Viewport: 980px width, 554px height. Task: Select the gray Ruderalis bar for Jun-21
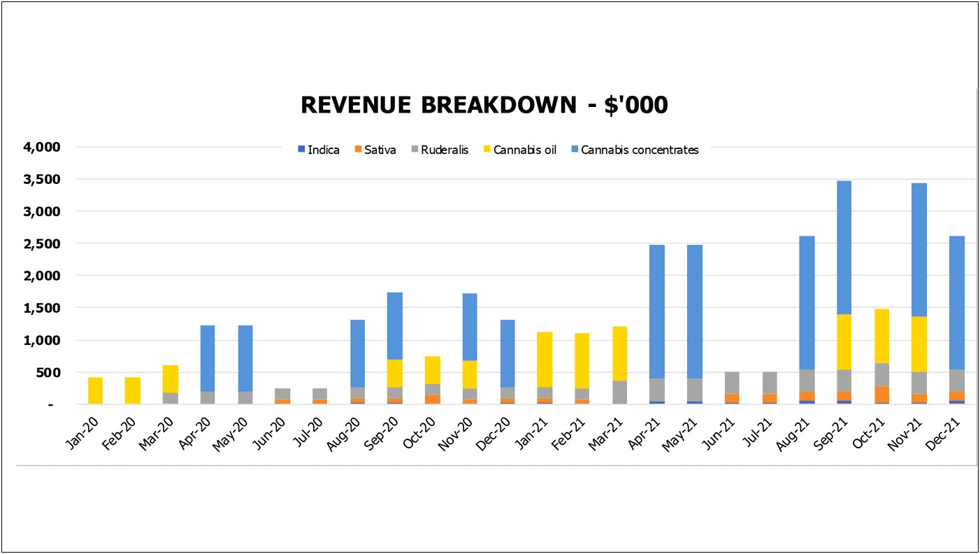pos(731,383)
